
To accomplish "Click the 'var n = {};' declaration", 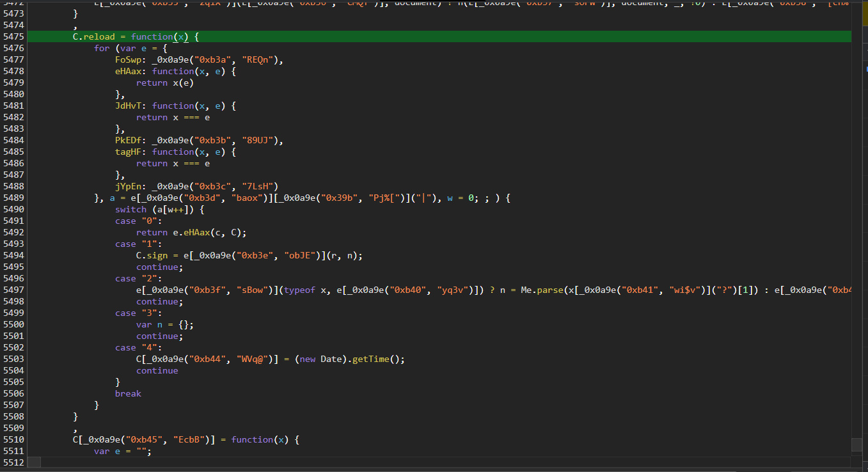I will click(x=165, y=324).
